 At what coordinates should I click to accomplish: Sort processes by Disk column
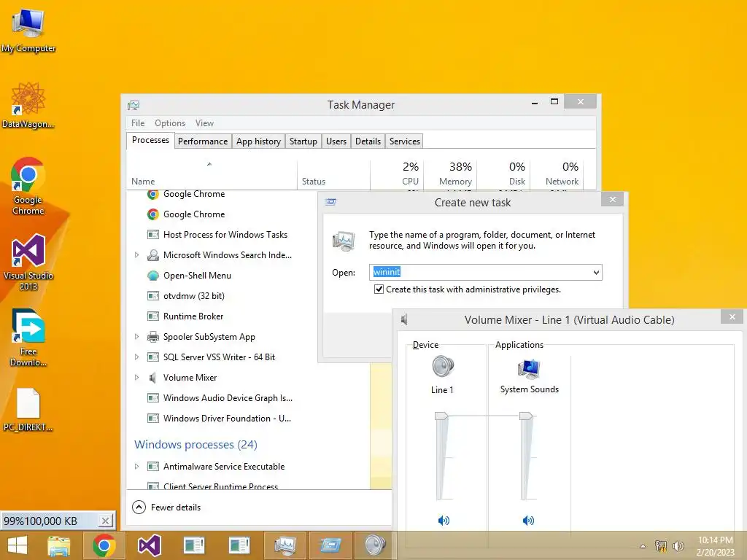503,174
